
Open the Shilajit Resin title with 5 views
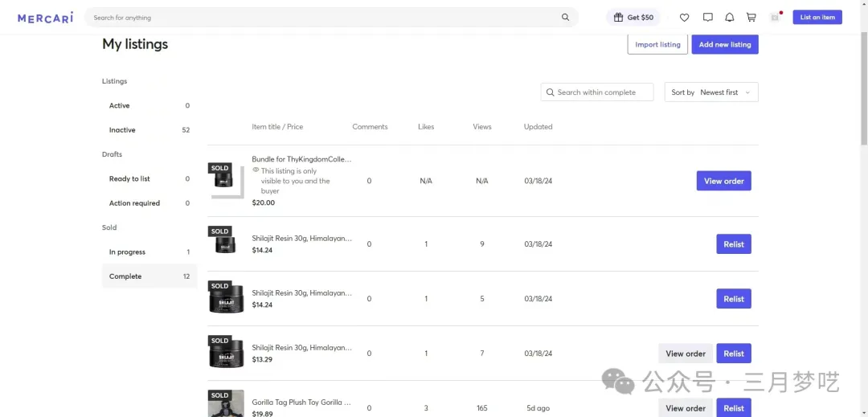(301, 293)
